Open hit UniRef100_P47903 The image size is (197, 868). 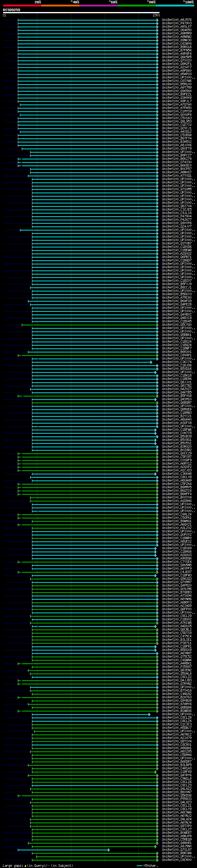tap(177, 23)
